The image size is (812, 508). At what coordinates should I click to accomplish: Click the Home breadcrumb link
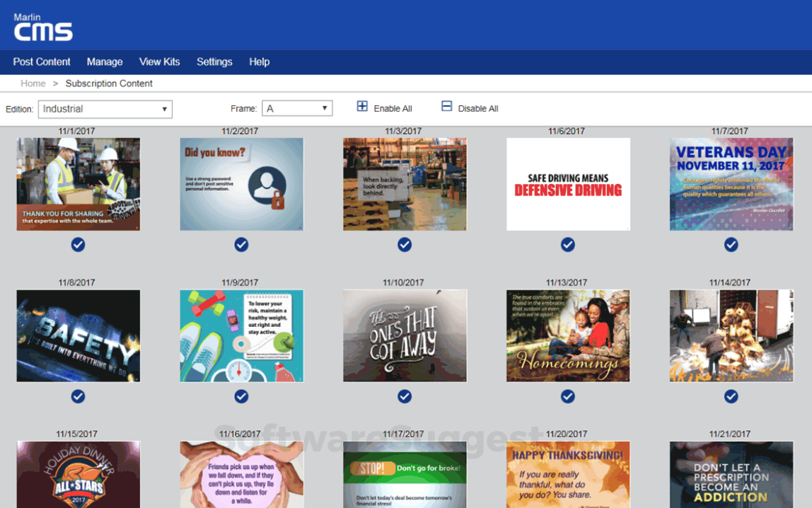(x=33, y=83)
